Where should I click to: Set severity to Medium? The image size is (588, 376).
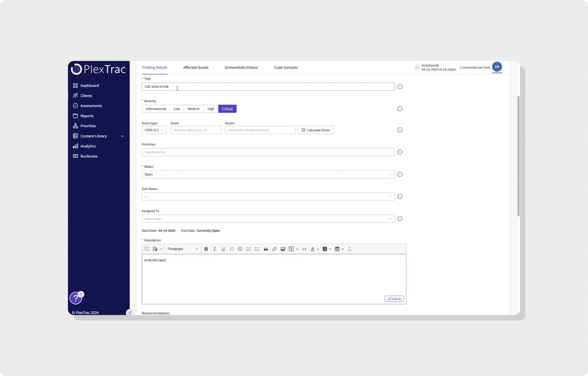(x=193, y=109)
